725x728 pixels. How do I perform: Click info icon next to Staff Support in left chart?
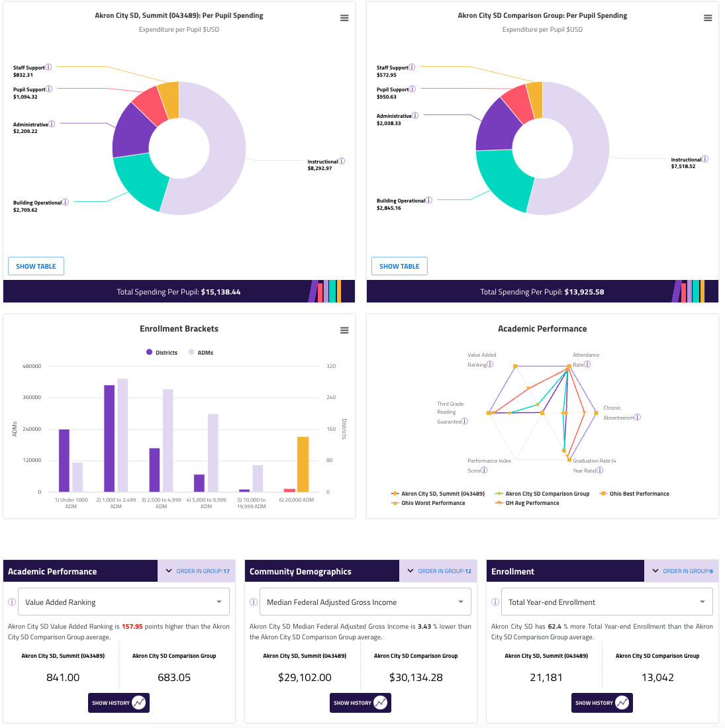(x=48, y=67)
